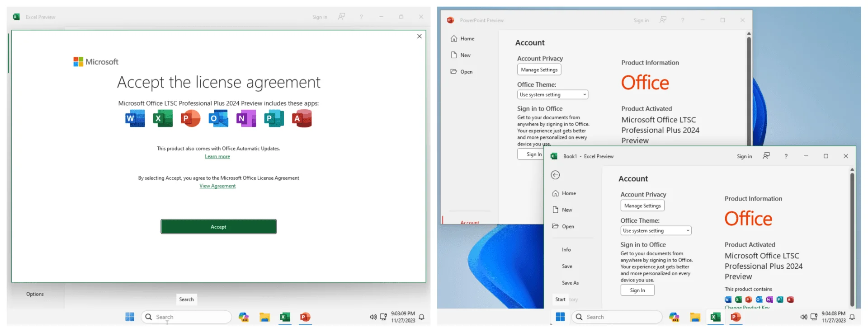Screen dimensions: 868x332
Task: Close the license agreement dialog with X
Action: [x=419, y=36]
